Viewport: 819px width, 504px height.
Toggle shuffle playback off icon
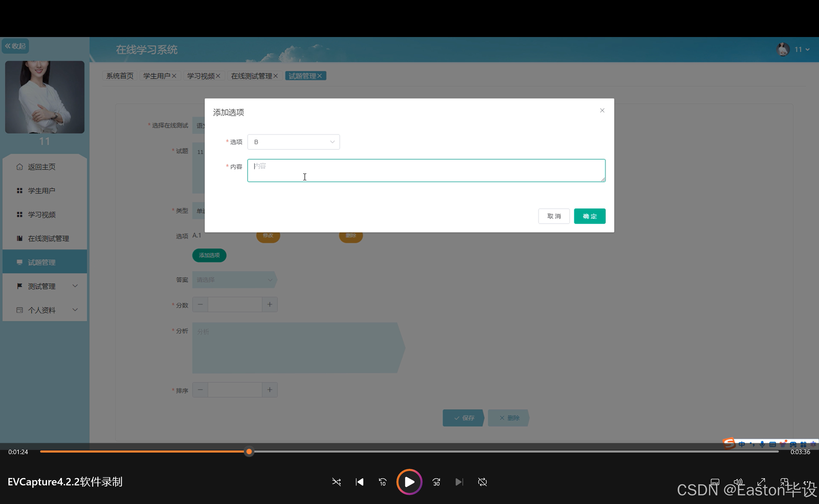coord(336,482)
